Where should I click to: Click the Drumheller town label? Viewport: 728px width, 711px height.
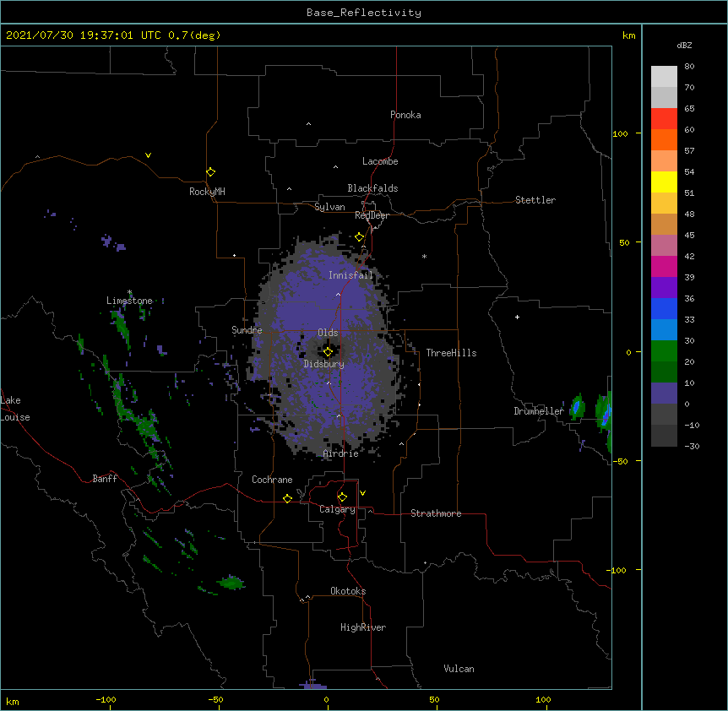click(539, 411)
